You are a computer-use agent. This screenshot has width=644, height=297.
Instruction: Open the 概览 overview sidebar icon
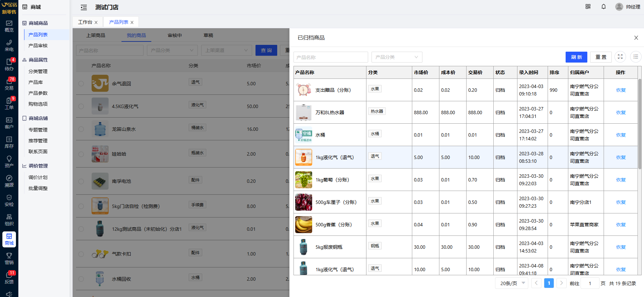9,26
